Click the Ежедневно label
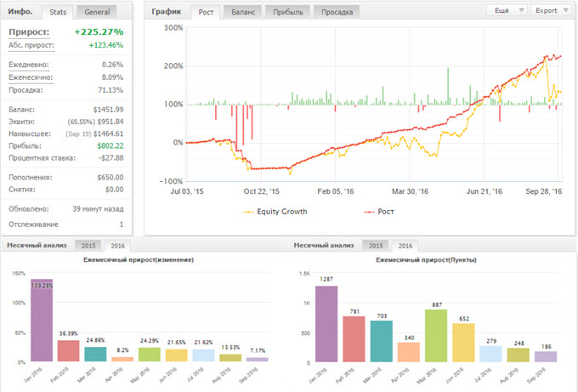This screenshot has width=578, height=392. click(29, 65)
